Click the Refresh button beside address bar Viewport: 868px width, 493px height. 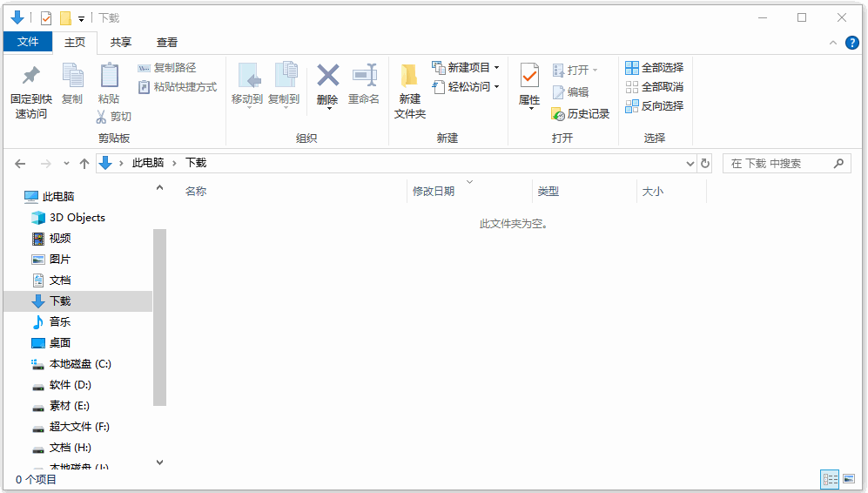(705, 164)
